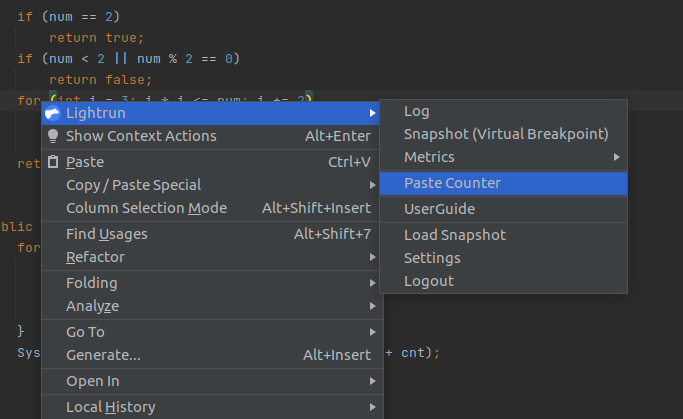Choose Find Usages
This screenshot has width=683, height=419.
[106, 234]
